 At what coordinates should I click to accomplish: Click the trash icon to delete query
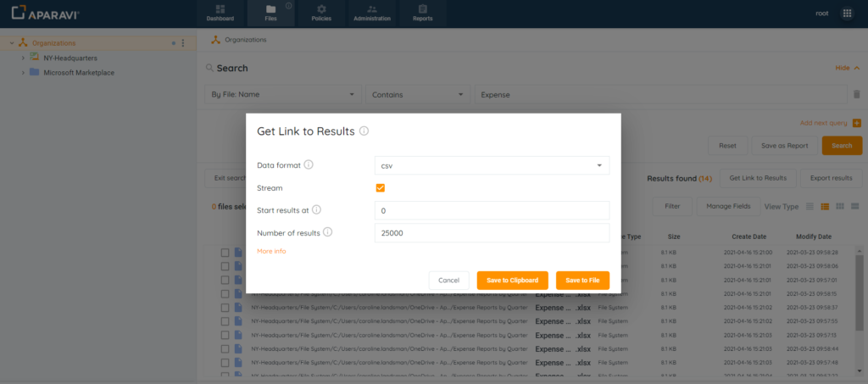click(x=856, y=95)
